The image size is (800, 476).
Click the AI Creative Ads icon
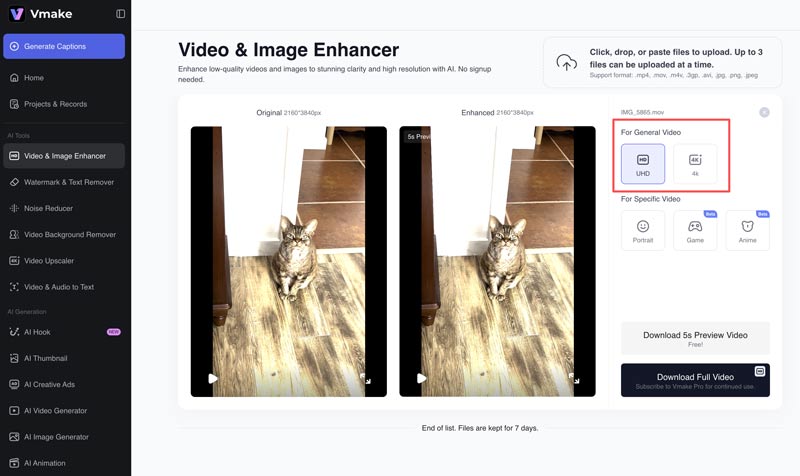click(14, 385)
